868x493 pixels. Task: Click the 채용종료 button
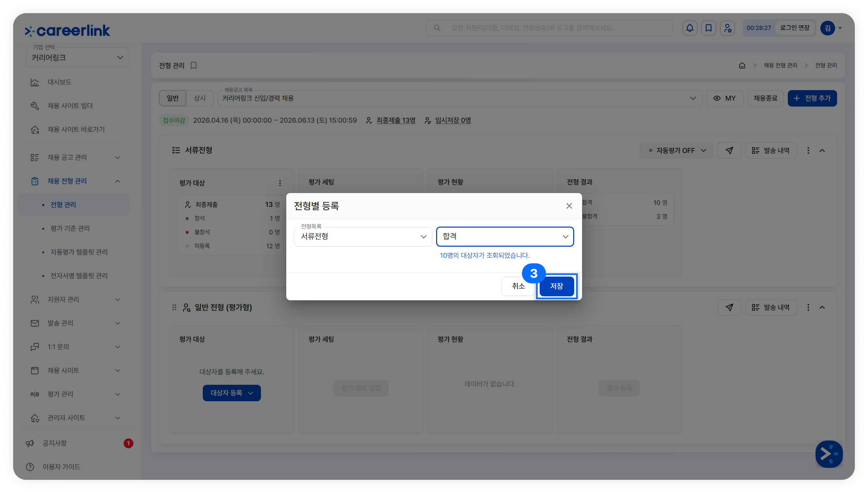pos(765,98)
